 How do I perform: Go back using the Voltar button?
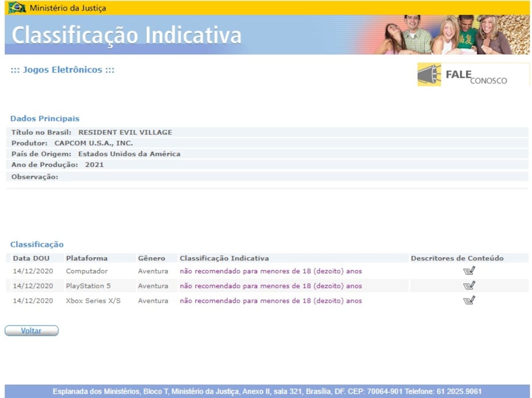point(31,331)
